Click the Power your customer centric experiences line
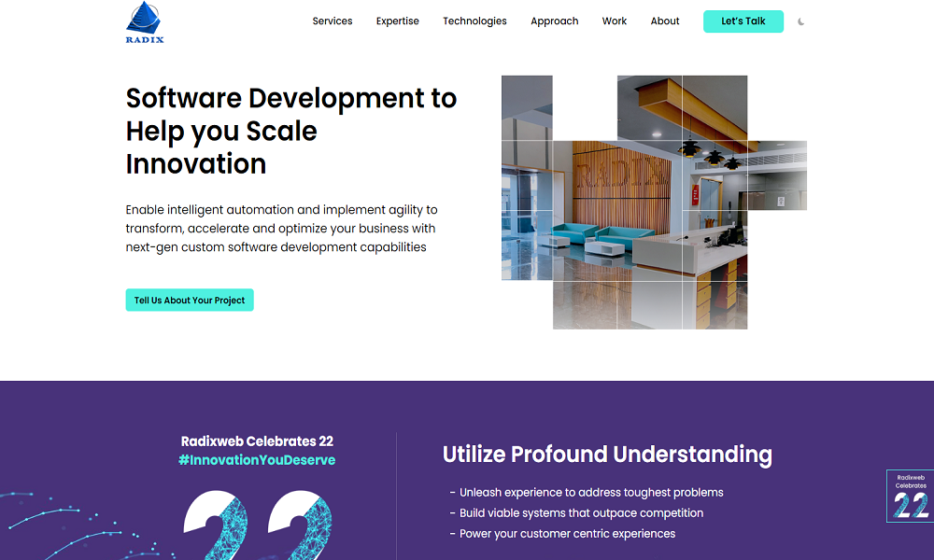This screenshot has height=560, width=934. (x=567, y=534)
